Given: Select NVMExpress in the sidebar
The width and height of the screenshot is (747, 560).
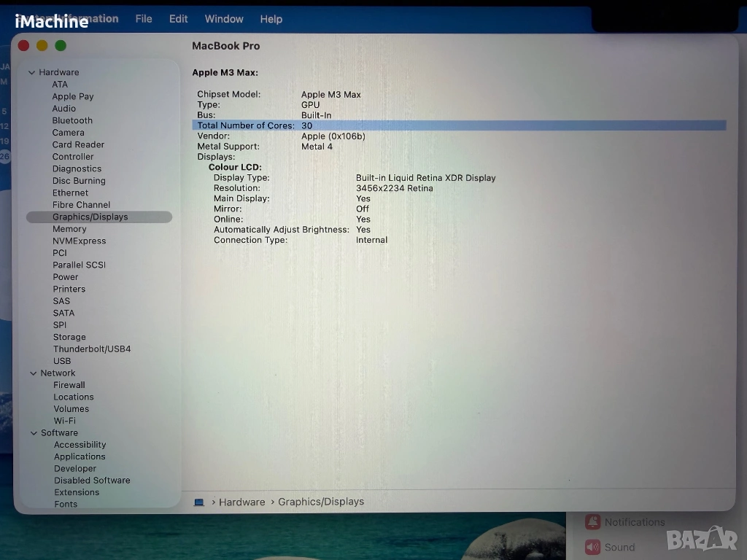Looking at the screenshot, I should [79, 241].
